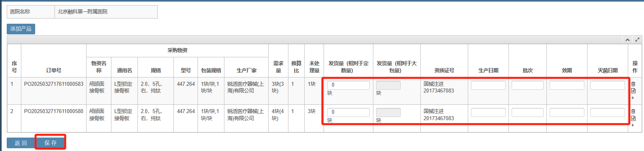Click the 批次 field in row 1

point(527,85)
